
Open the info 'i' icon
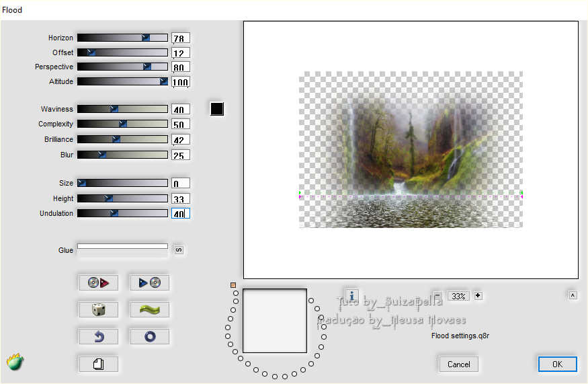click(351, 295)
